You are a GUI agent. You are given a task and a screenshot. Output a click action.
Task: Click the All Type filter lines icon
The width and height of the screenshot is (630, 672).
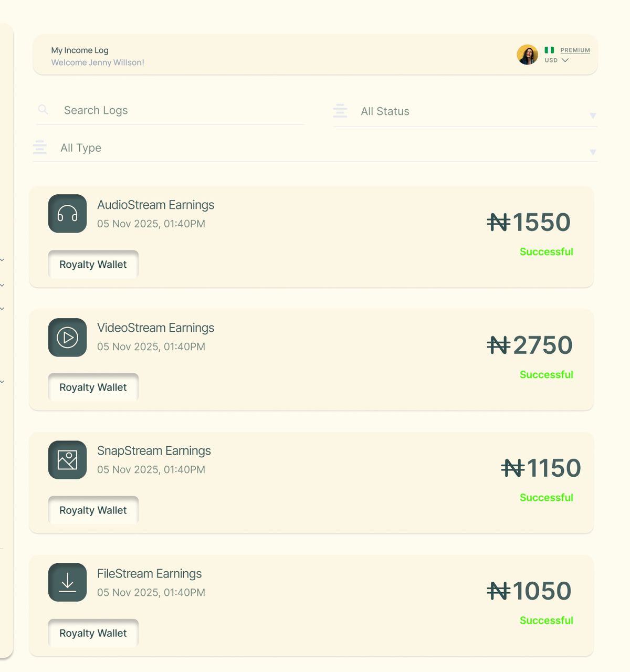click(40, 148)
